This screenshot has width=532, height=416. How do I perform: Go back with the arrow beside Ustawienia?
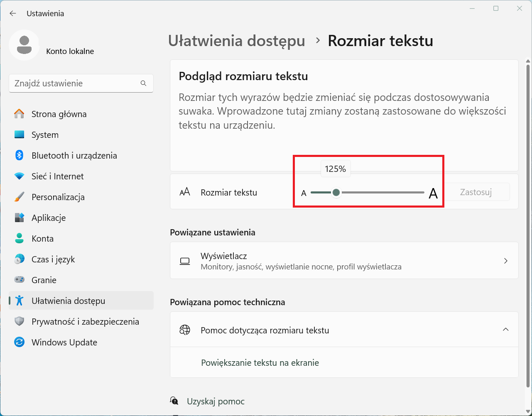(13, 13)
